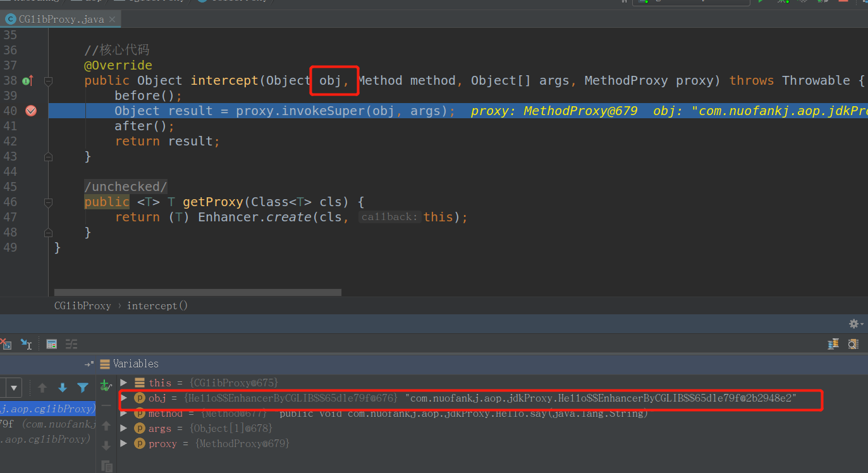The height and width of the screenshot is (473, 868).
Task: Click the remove watch minus icon
Action: pos(106,405)
